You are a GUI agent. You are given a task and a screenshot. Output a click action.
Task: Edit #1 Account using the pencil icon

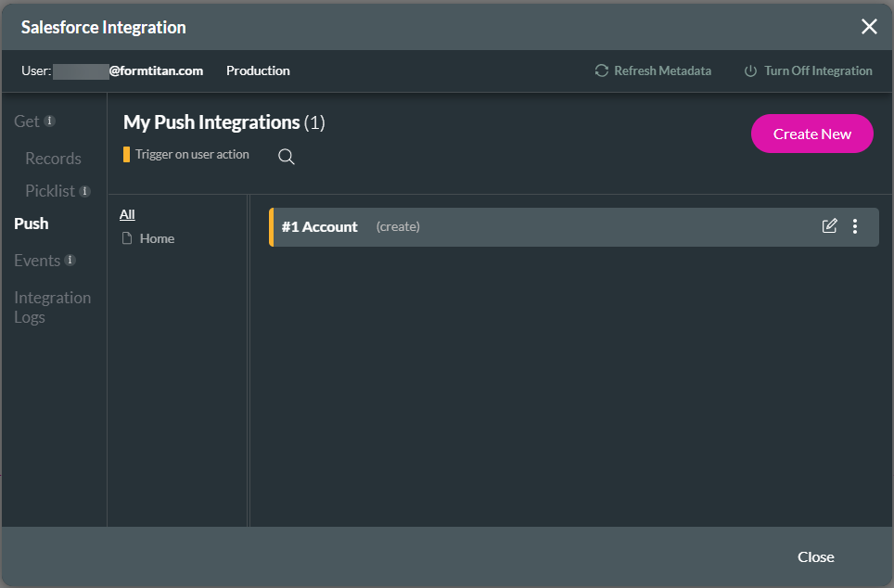click(x=829, y=225)
